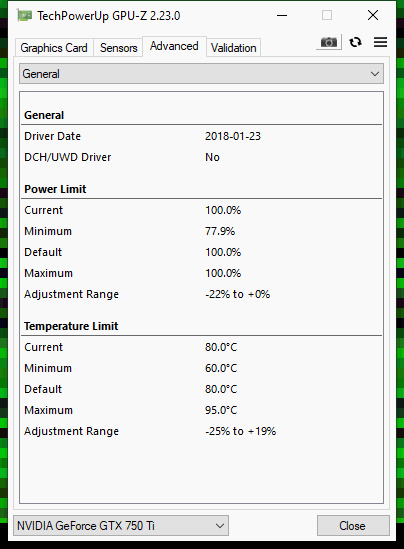Click the Power Limit section header
Image resolution: width=404 pixels, height=549 pixels.
55,189
